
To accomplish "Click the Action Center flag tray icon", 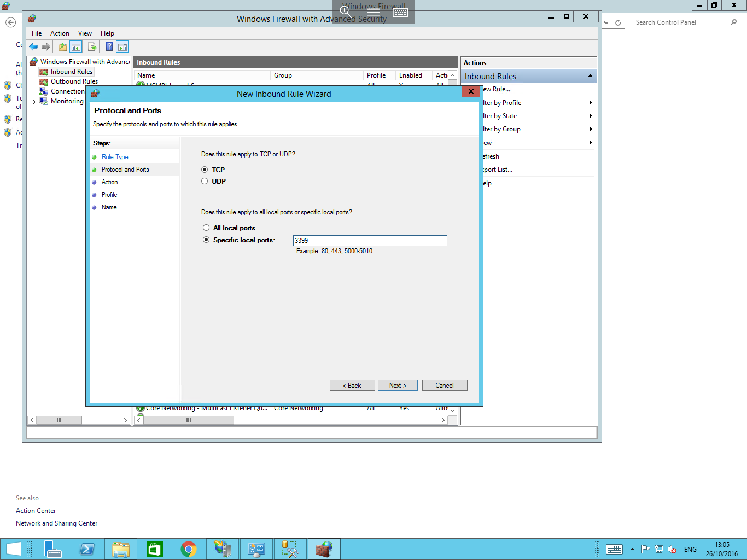I will [645, 549].
